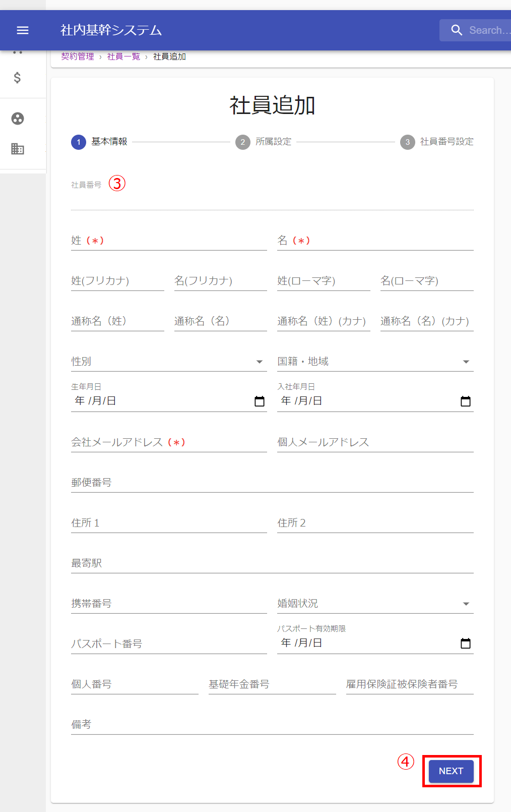Focus the 郵便番号 input field
The image size is (511, 812).
[x=272, y=483]
